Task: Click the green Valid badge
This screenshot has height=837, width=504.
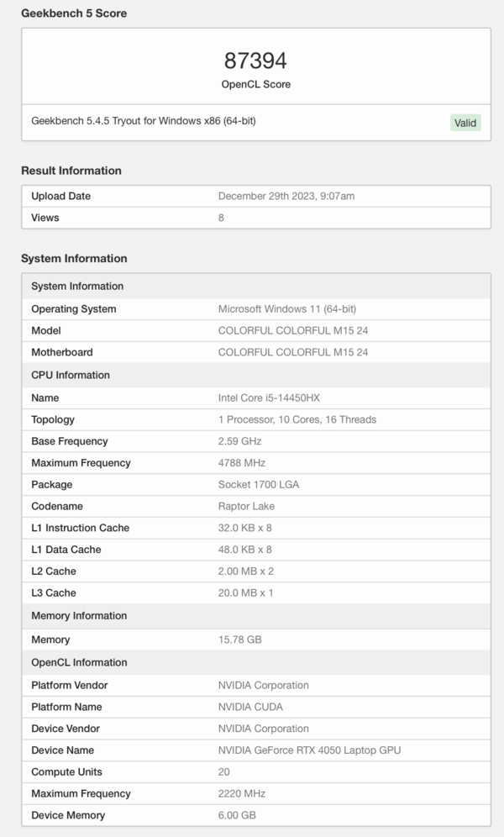Action: 465,123
